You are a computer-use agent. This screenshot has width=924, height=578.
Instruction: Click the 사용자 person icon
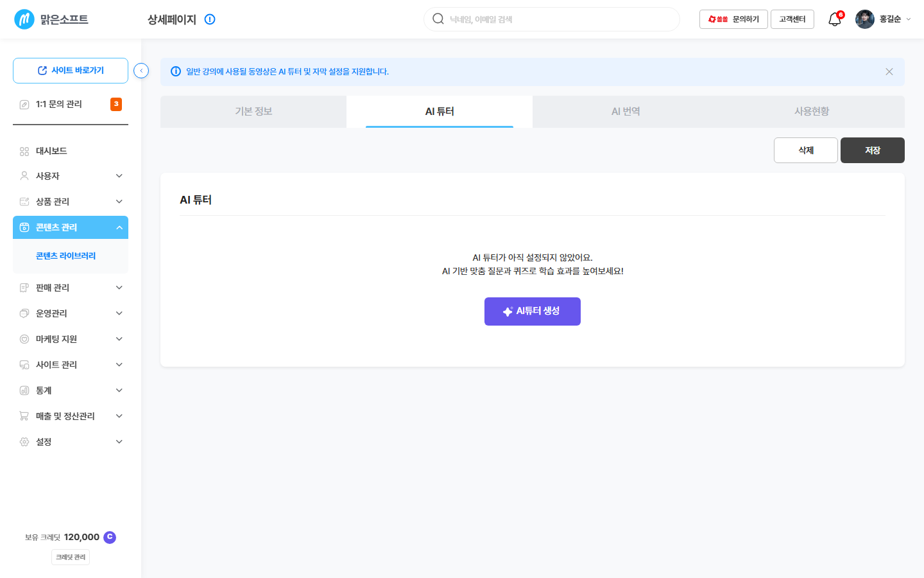pos(24,176)
